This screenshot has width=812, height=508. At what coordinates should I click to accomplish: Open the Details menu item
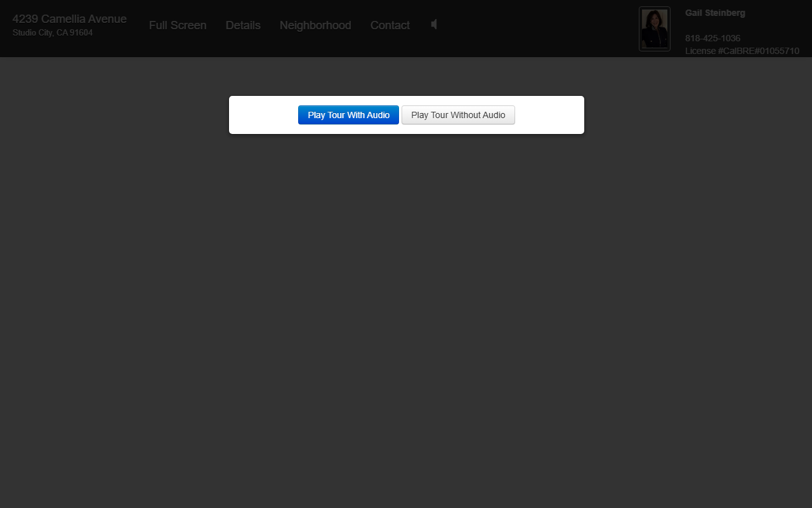tap(243, 25)
